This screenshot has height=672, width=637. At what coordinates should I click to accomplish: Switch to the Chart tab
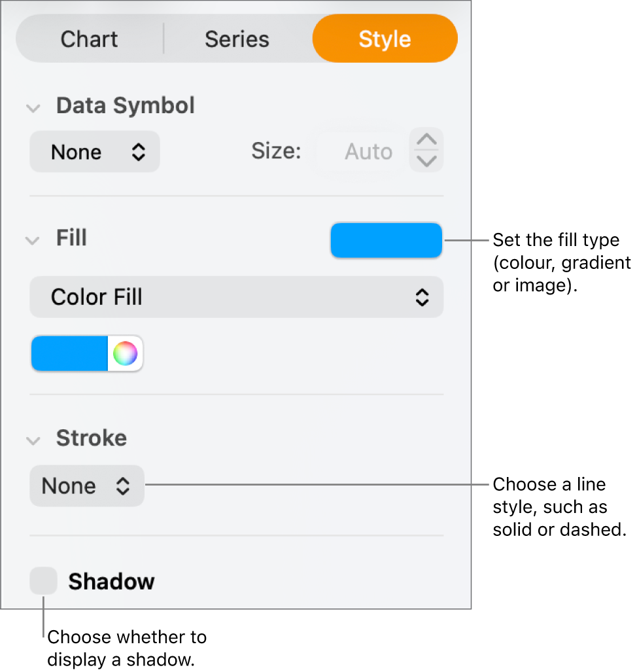88,39
